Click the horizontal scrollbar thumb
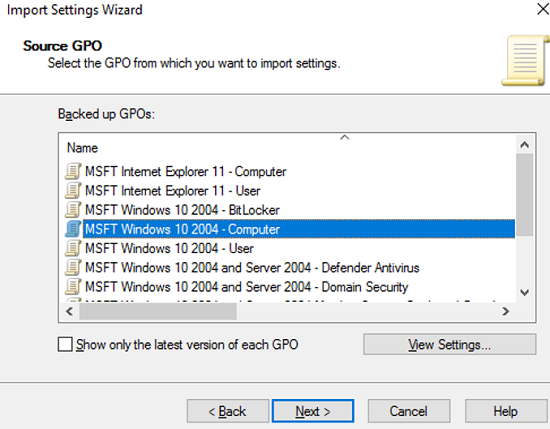The width and height of the screenshot is (550, 429). pos(158,311)
